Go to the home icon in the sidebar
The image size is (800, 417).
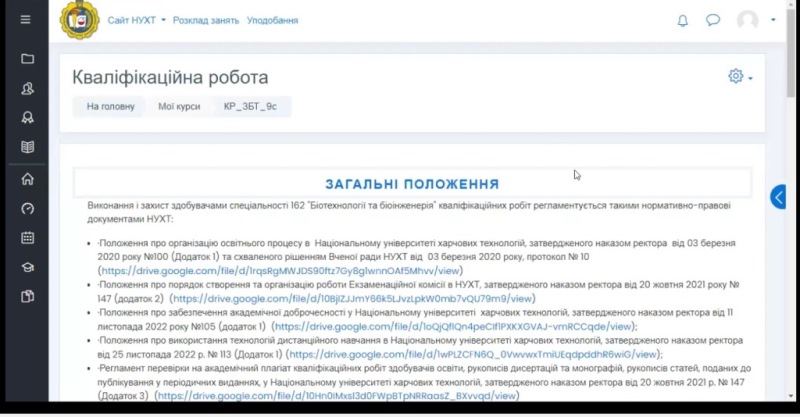[28, 179]
